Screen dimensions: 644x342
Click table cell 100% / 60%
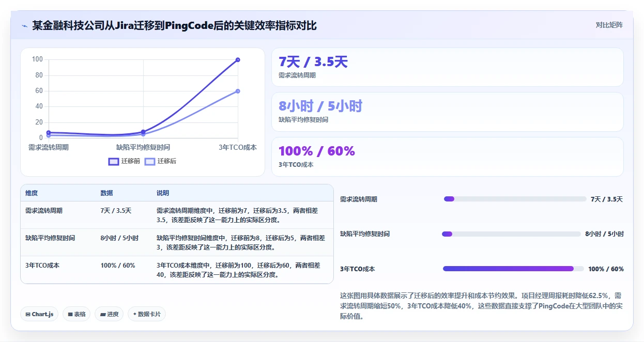[118, 266]
